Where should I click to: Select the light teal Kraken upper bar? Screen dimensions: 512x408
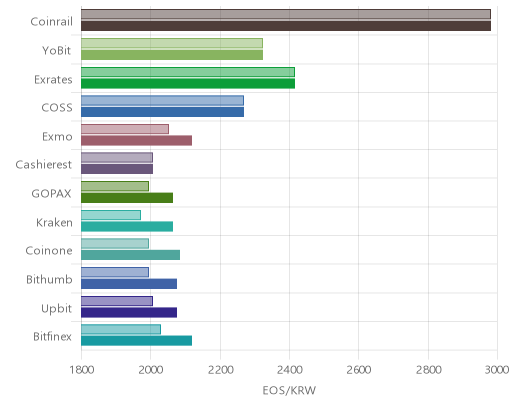[111, 215]
